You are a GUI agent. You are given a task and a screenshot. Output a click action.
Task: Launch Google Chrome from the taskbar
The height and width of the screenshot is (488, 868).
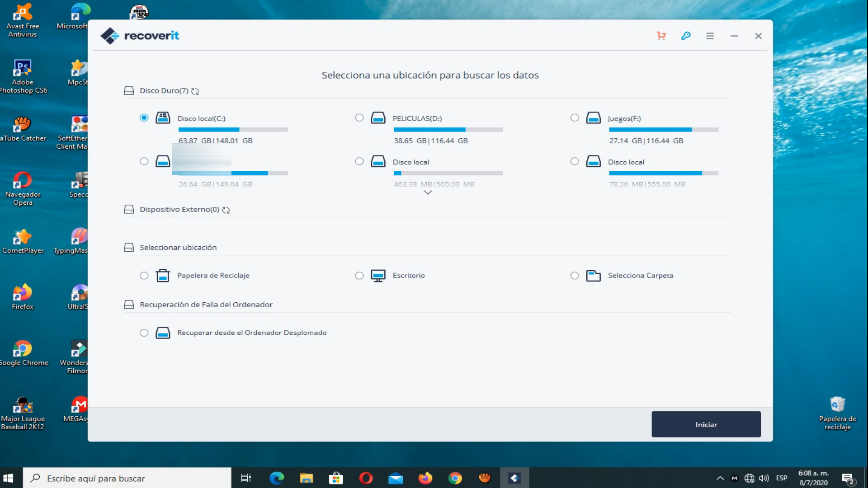coord(456,478)
